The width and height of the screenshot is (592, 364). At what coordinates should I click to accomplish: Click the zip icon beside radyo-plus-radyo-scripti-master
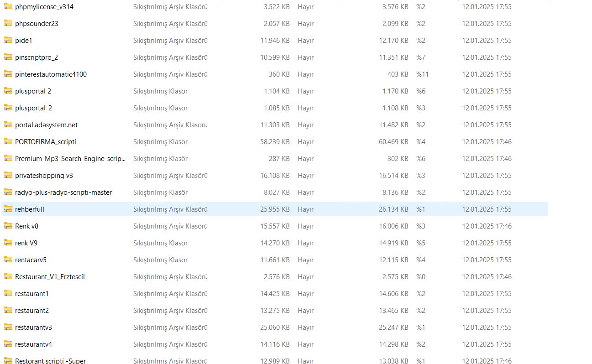point(8,192)
